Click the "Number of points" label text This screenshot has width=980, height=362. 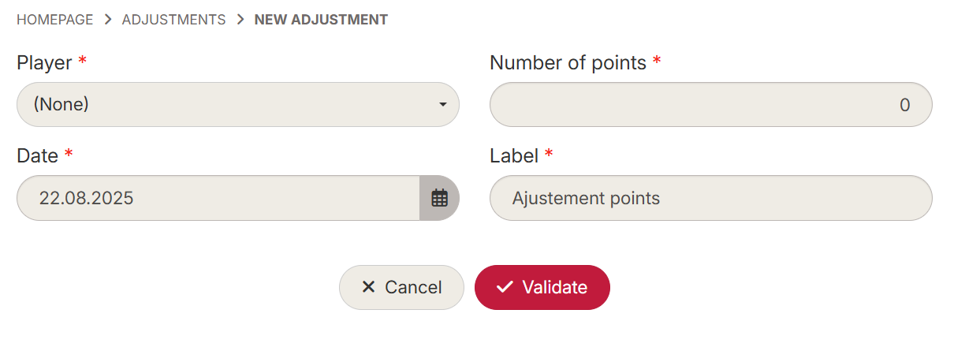(x=568, y=63)
